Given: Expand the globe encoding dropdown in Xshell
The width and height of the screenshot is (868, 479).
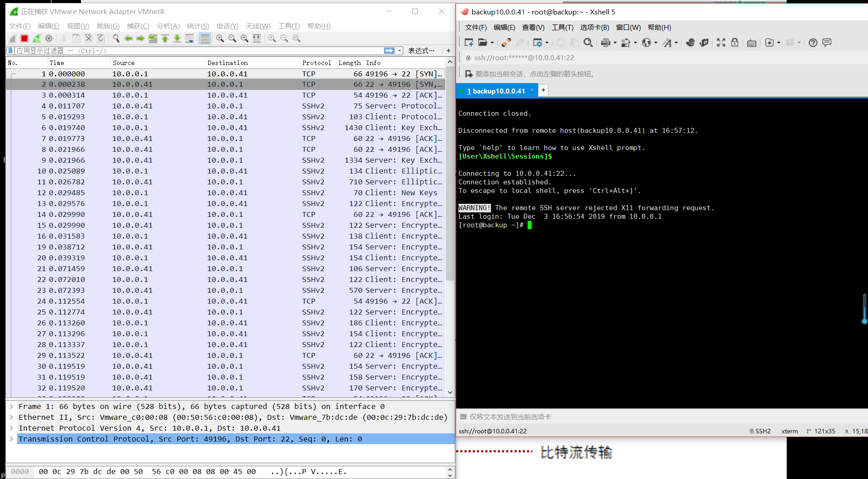Looking at the screenshot, I should [x=656, y=43].
